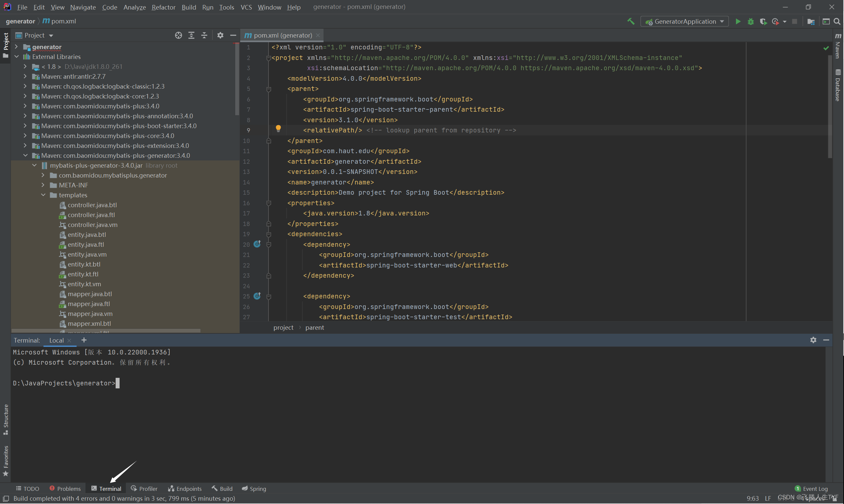
Task: Open the Project panel settings gear
Action: point(220,35)
